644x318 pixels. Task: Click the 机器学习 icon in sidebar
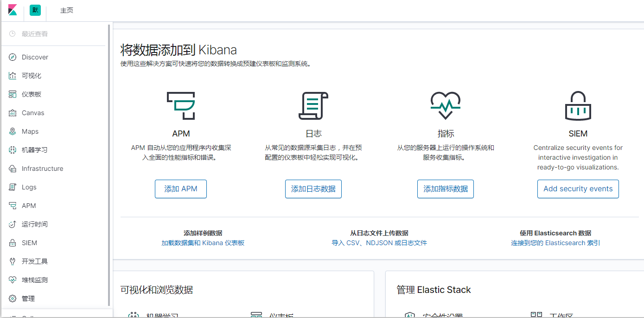[x=13, y=150]
